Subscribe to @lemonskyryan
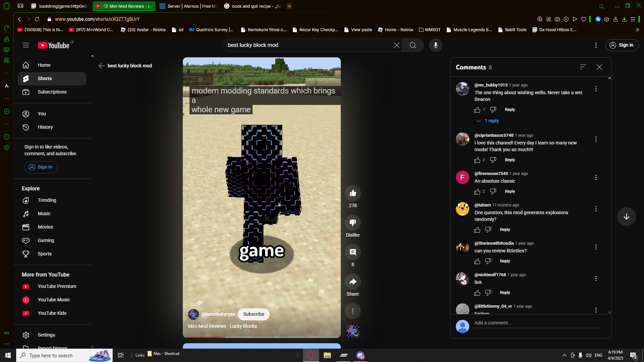Viewport: 644px width, 362px height. pos(254,314)
